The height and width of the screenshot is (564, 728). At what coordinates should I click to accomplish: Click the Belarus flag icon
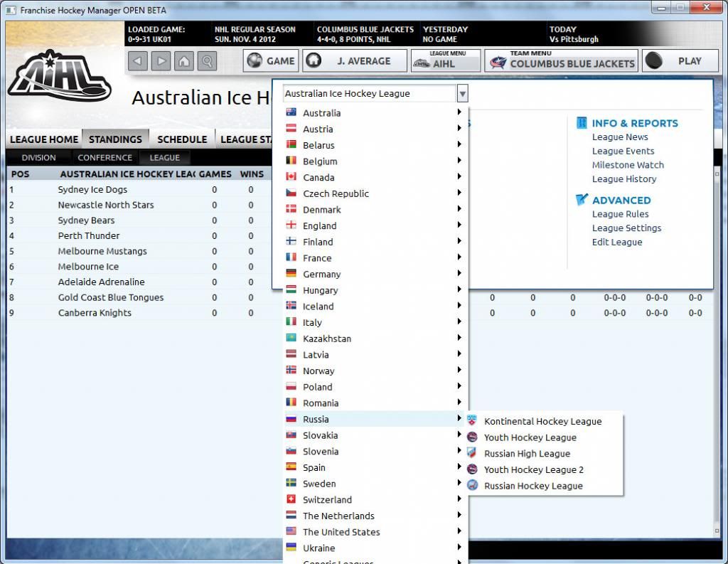click(x=291, y=144)
